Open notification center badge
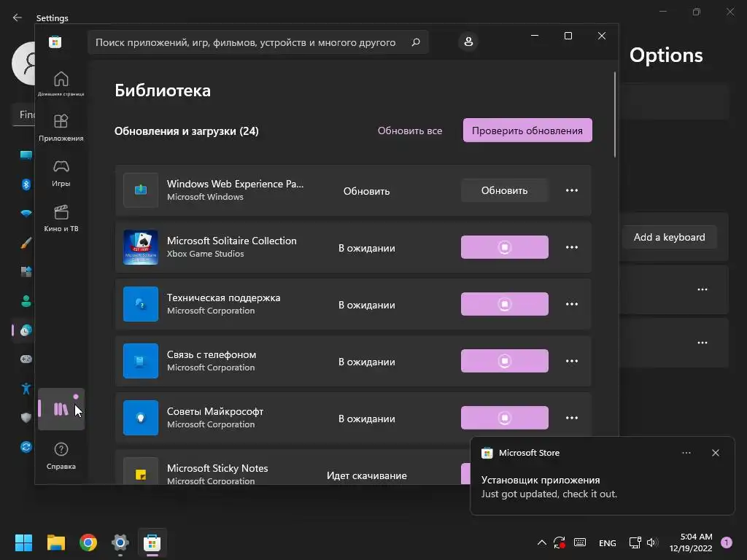 tap(727, 542)
